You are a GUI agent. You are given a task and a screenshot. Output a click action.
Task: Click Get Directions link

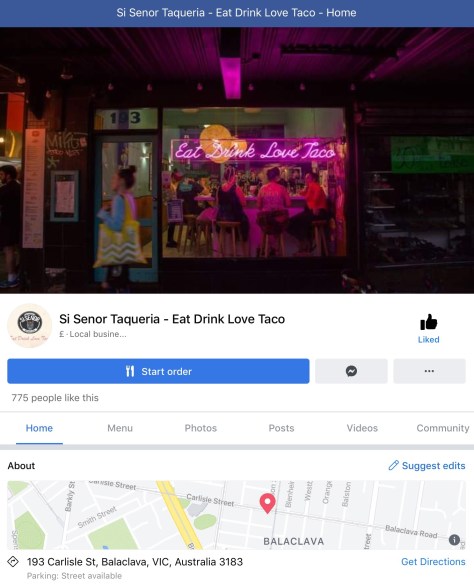433,562
